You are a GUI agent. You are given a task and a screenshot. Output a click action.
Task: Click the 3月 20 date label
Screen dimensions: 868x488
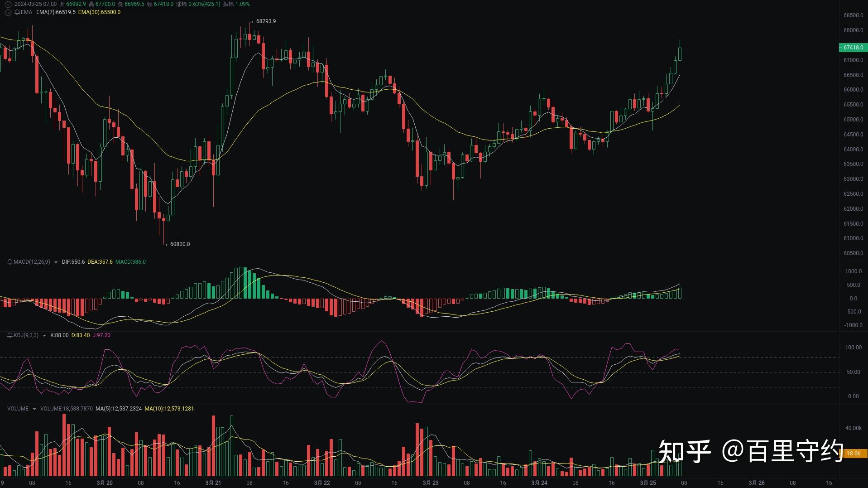point(105,483)
